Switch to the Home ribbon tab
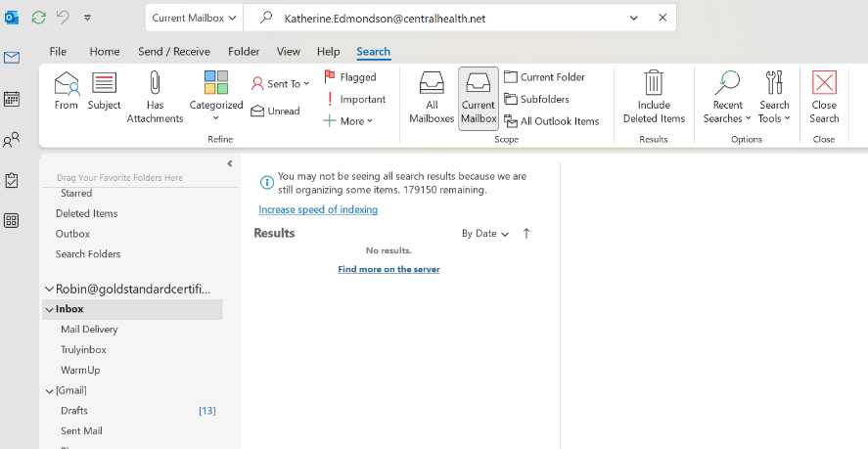 [105, 52]
